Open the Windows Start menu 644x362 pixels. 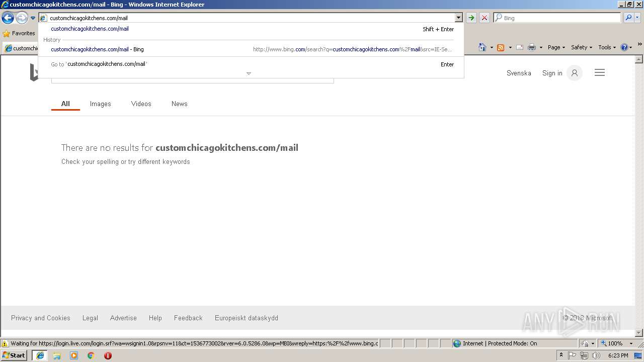[14, 355]
